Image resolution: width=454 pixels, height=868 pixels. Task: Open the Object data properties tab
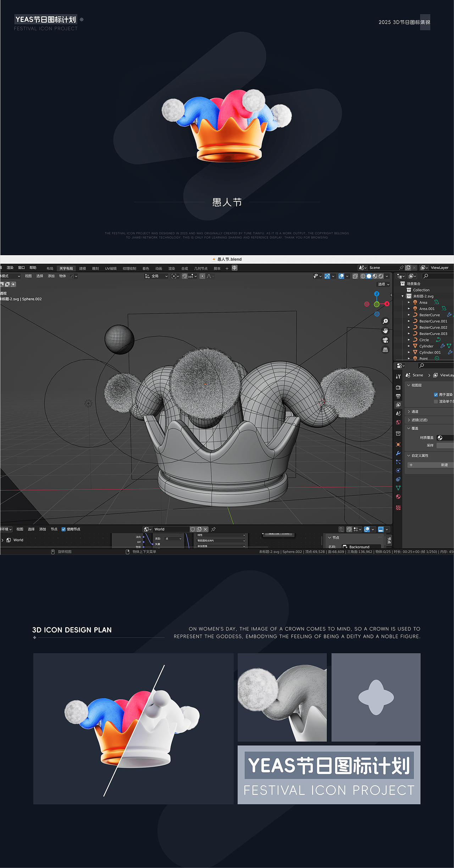(x=398, y=488)
